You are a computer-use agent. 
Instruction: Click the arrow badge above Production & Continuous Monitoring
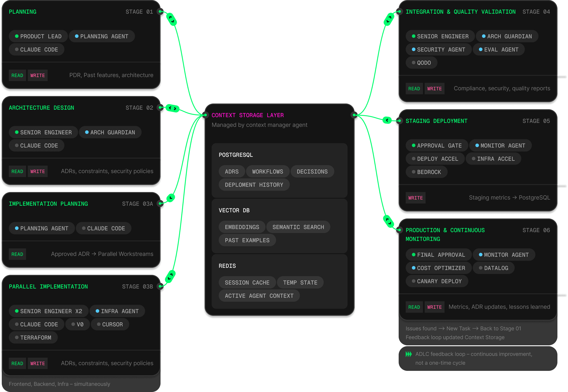(x=389, y=221)
